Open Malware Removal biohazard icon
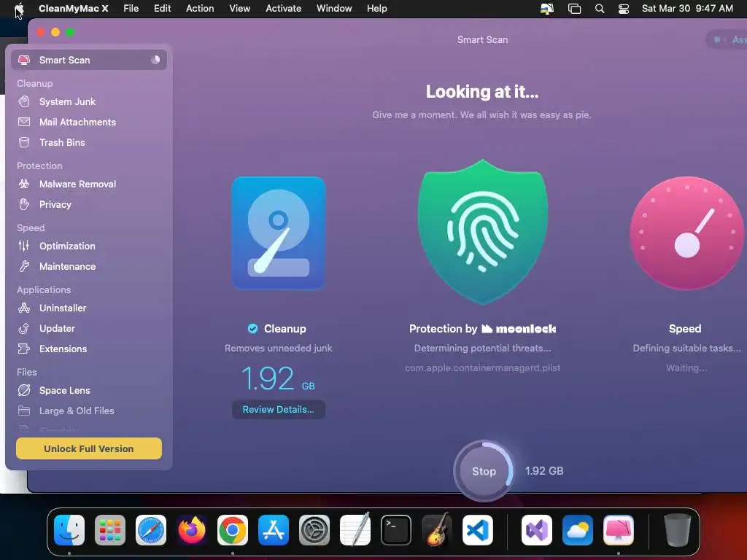Viewport: 747px width, 560px height. tap(24, 184)
